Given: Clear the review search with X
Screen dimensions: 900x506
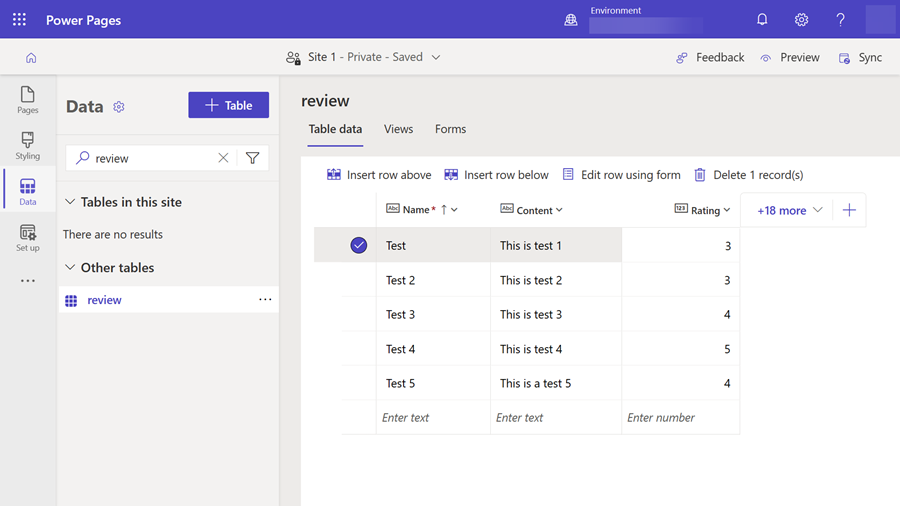Looking at the screenshot, I should coord(223,158).
